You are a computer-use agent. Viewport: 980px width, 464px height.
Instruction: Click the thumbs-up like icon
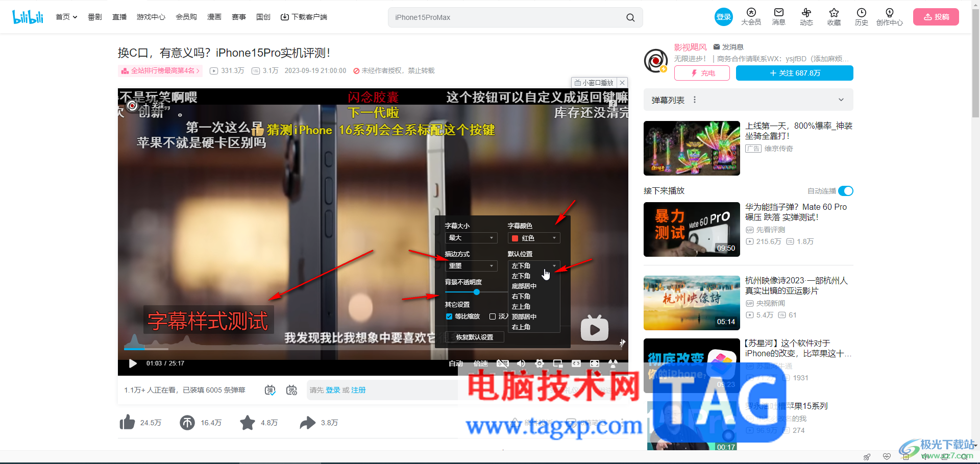[127, 422]
